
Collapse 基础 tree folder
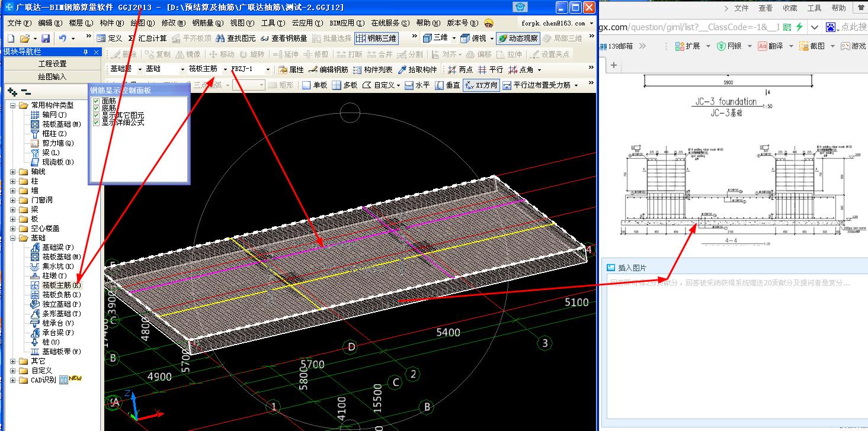point(13,238)
